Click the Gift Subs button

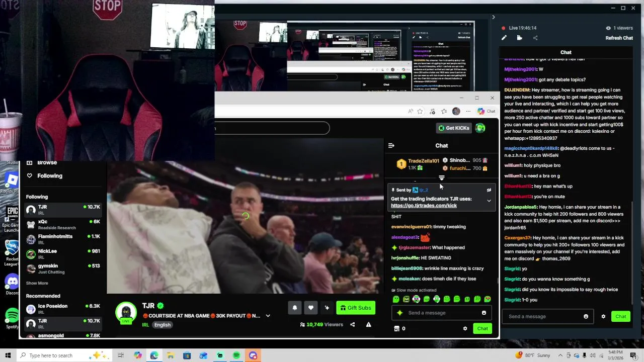point(356,308)
